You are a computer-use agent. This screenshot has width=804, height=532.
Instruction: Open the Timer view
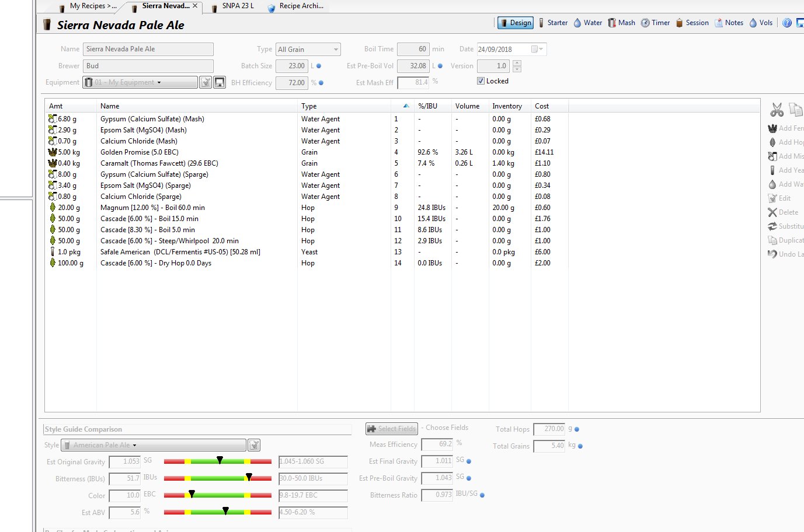point(655,23)
